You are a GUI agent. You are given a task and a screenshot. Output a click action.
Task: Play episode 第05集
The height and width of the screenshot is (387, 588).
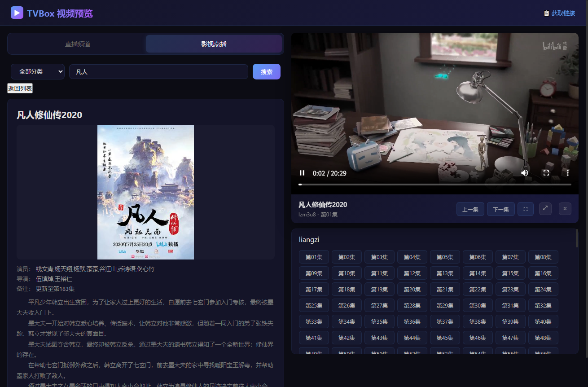[445, 257]
